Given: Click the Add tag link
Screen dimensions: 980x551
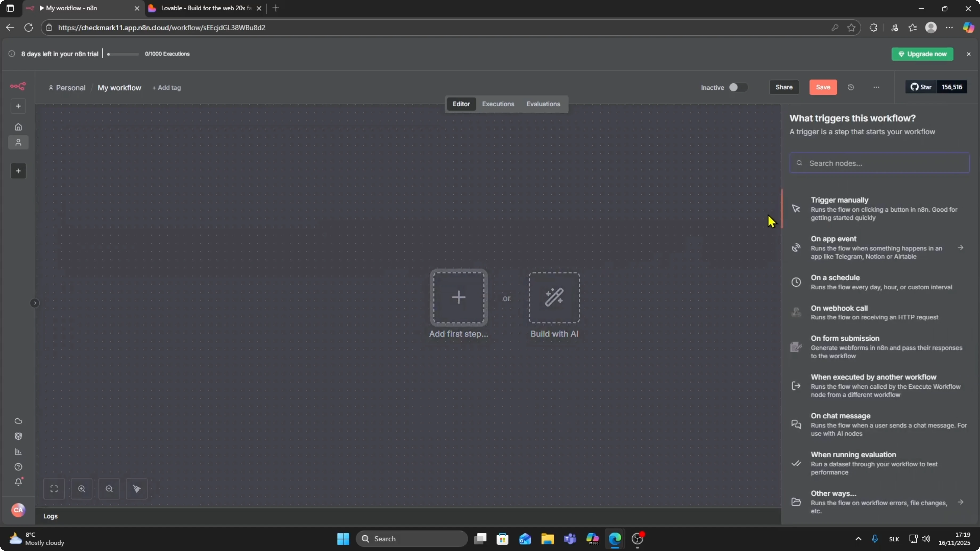Looking at the screenshot, I should click(x=166, y=88).
